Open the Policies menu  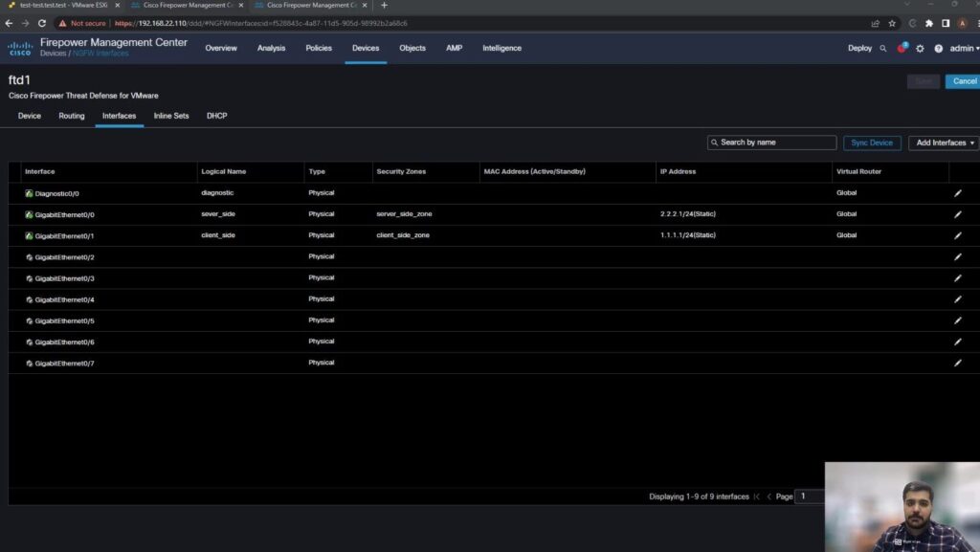(319, 48)
